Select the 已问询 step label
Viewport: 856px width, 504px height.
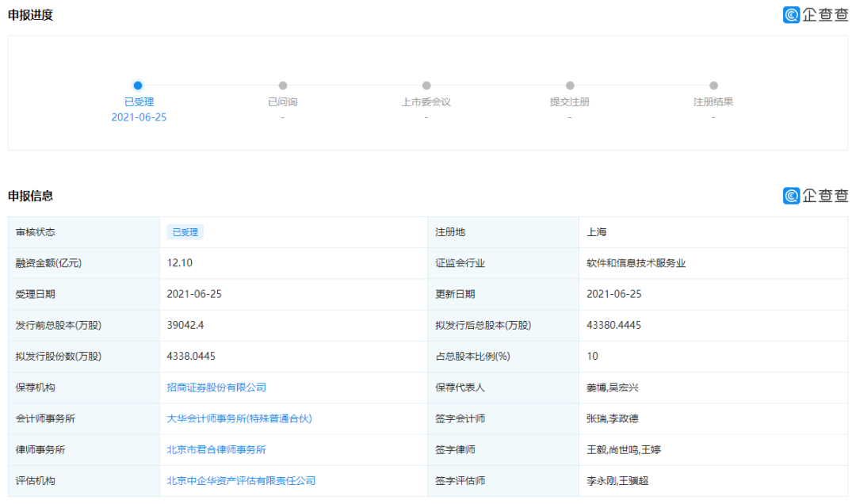[283, 101]
